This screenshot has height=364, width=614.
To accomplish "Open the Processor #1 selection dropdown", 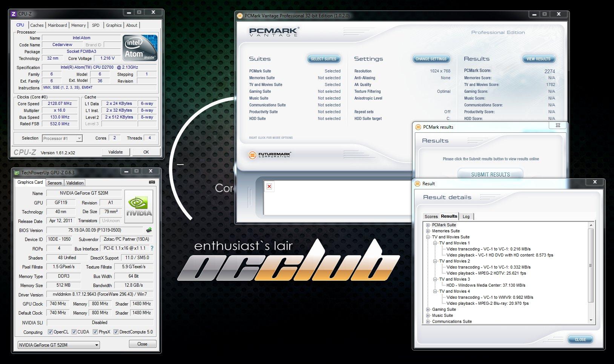I will coord(62,138).
